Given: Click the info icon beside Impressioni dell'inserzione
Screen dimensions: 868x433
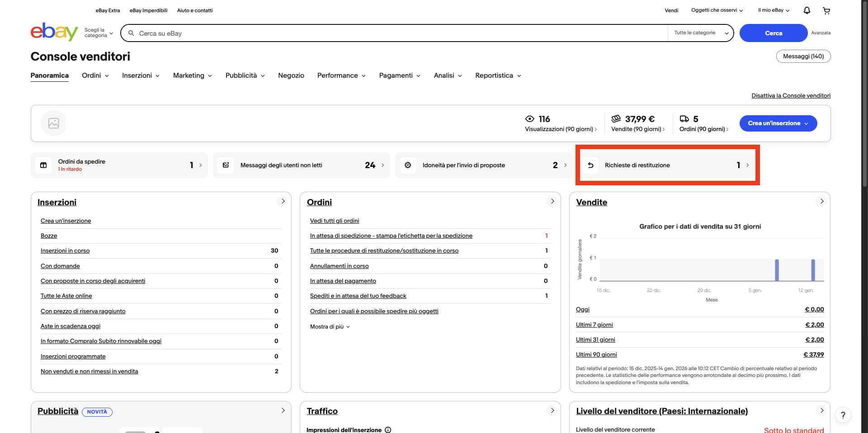Looking at the screenshot, I should pos(388,430).
